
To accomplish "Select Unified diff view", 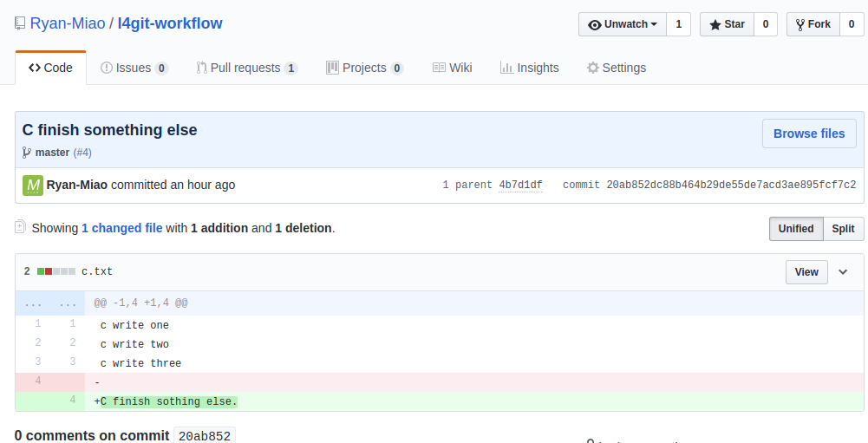I will [795, 229].
